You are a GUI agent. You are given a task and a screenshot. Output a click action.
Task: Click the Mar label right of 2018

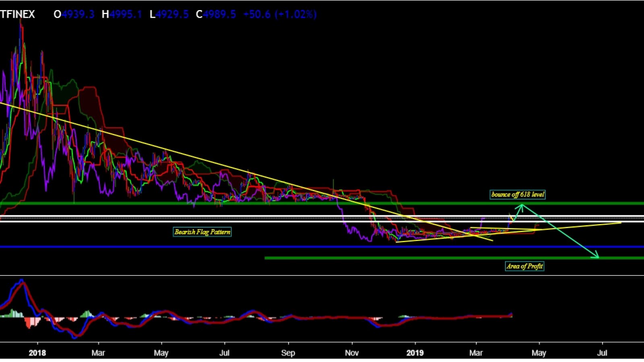pos(98,353)
